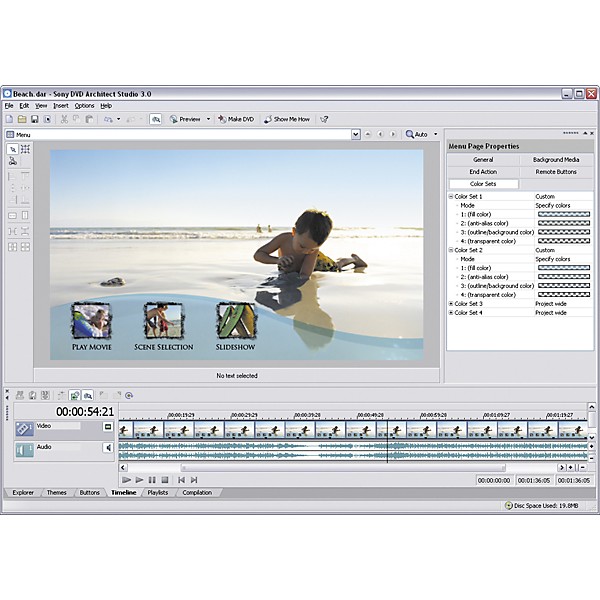The height and width of the screenshot is (600, 600).
Task: Open the What's This help icon
Action: tap(324, 119)
